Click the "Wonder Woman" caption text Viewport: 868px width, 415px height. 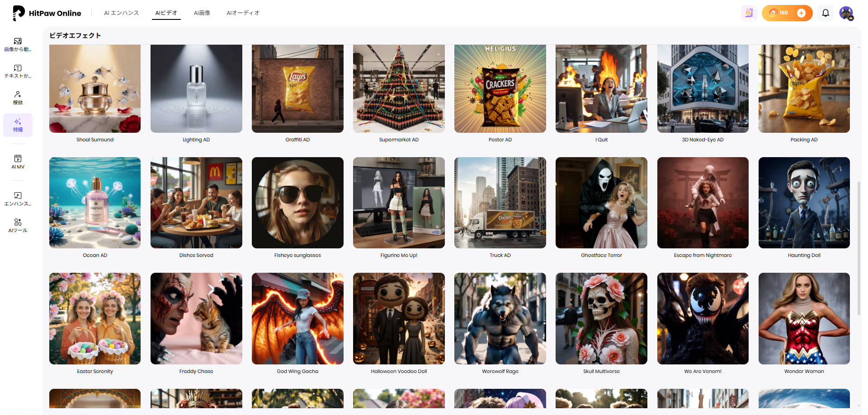pyautogui.click(x=804, y=371)
